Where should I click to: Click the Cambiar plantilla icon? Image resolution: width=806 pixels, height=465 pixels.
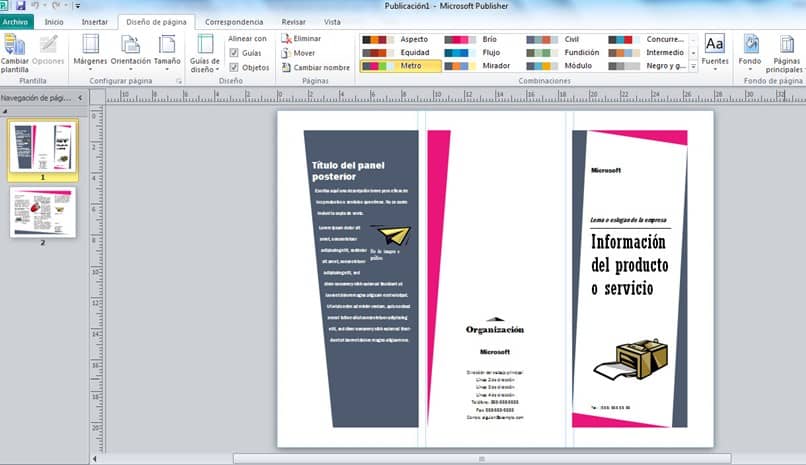tap(14, 45)
